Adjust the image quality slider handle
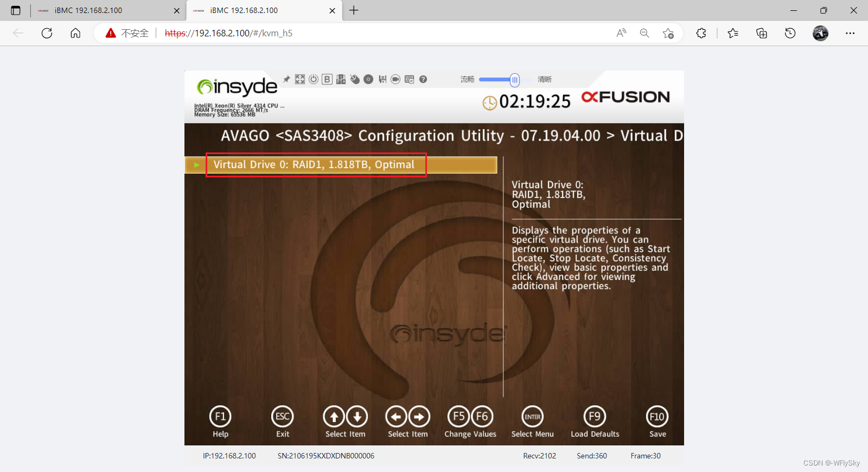Image resolution: width=868 pixels, height=472 pixels. [x=514, y=80]
